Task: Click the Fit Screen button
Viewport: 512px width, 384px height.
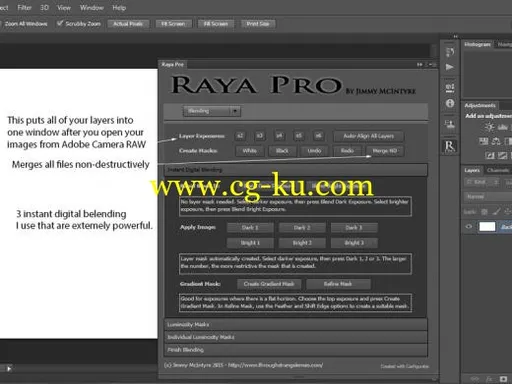Action: 173,24
